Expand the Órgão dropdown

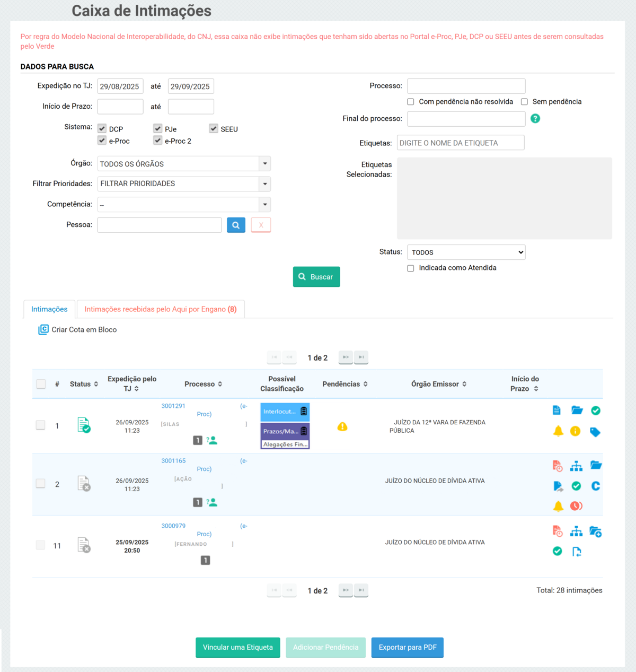(x=265, y=164)
